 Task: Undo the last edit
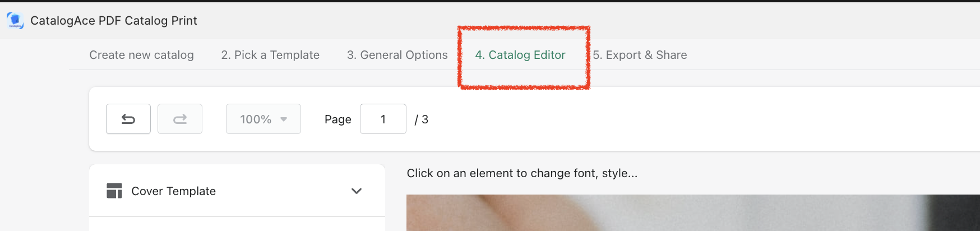(128, 119)
